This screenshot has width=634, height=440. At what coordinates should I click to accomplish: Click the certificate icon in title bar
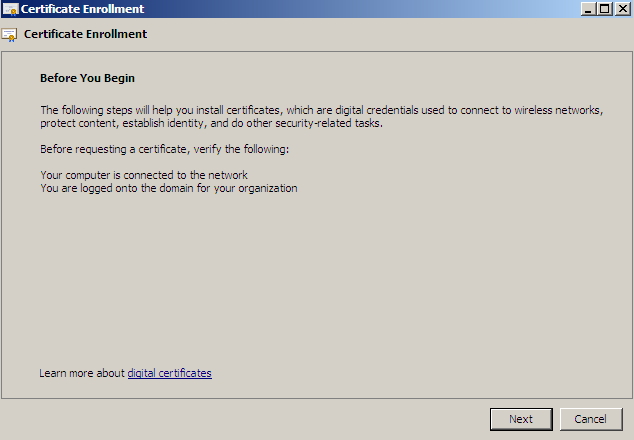pos(9,9)
